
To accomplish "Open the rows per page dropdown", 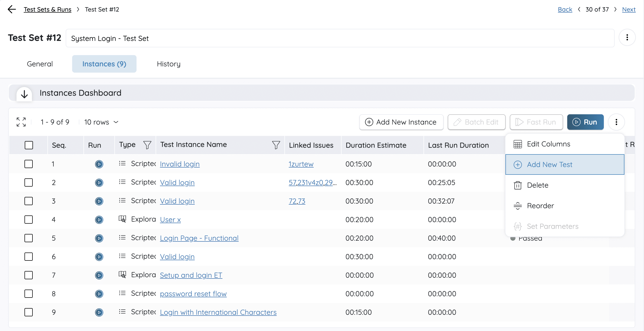I will click(x=101, y=122).
